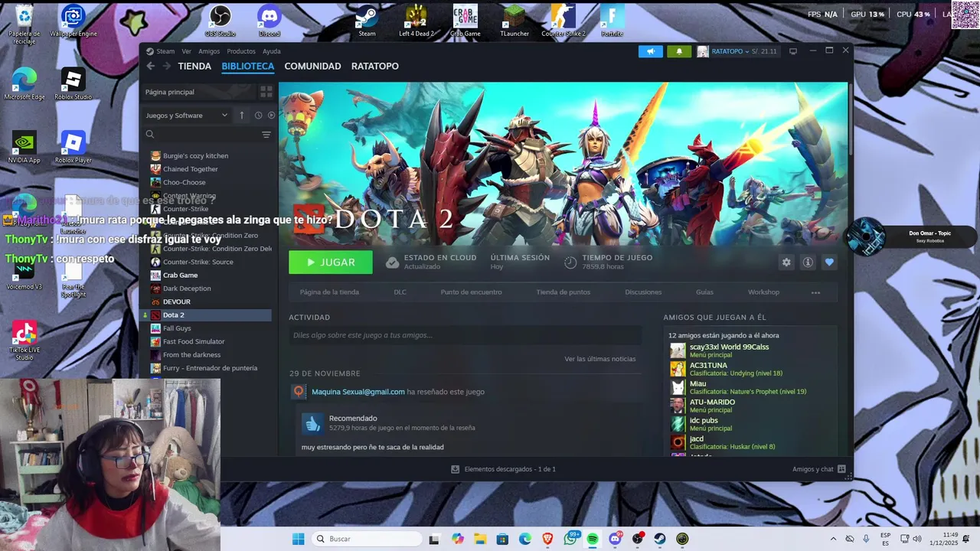Open the Steam announcements megaphone button
The height and width of the screenshot is (551, 980).
[x=651, y=51]
